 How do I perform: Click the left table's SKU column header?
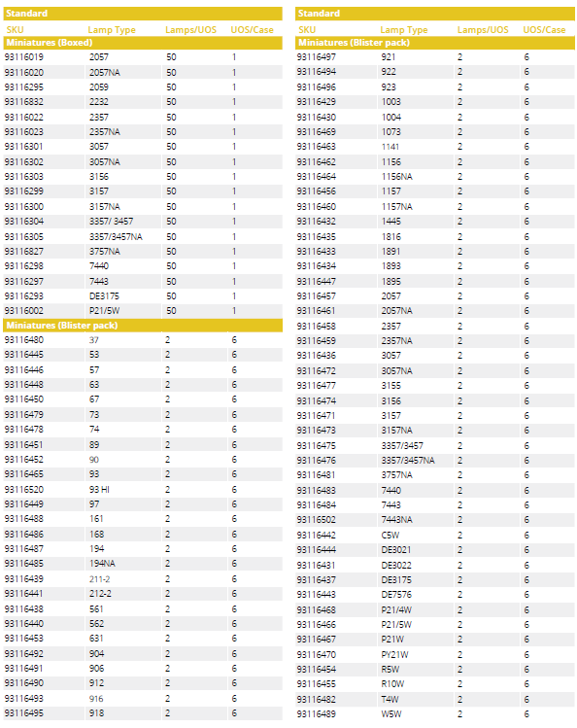[15, 30]
